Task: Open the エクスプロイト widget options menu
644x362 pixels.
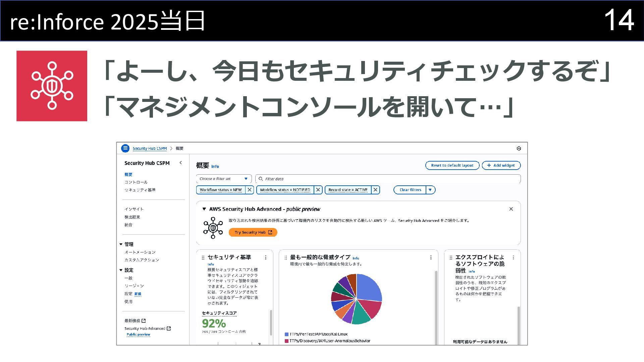Action: point(513,257)
